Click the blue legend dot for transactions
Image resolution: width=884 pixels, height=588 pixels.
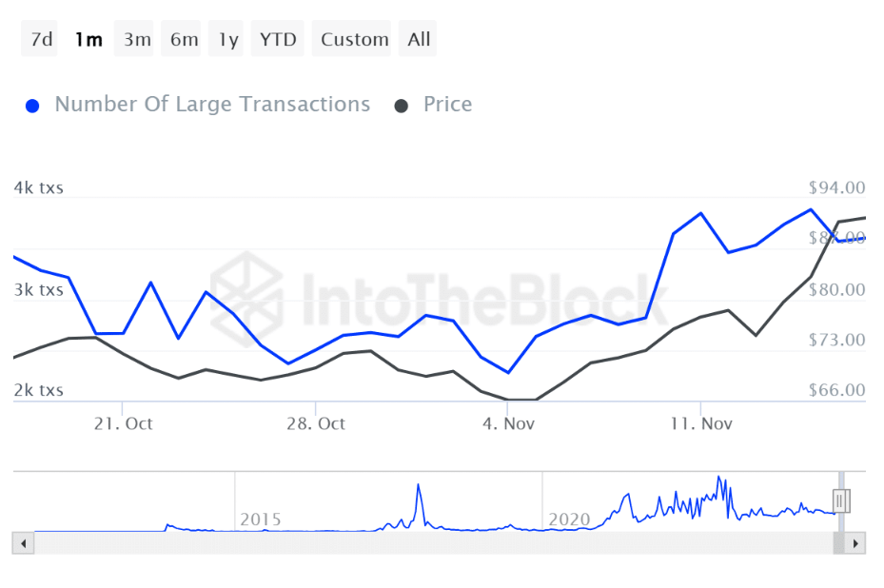(32, 106)
